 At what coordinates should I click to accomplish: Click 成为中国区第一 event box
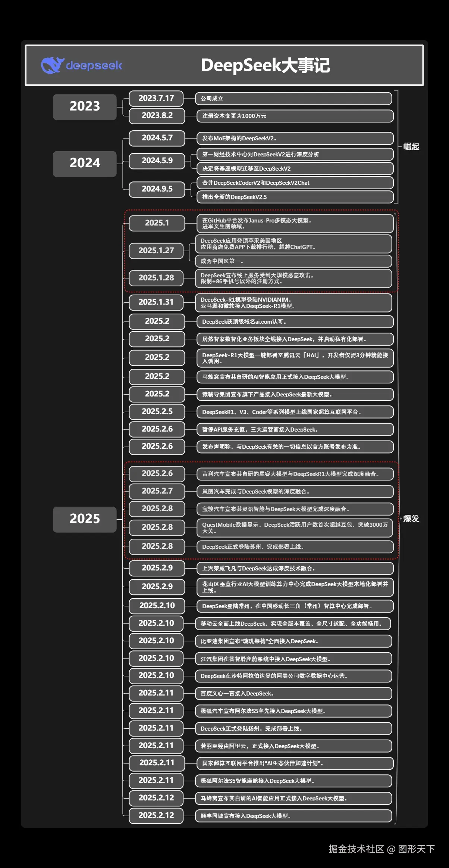(293, 261)
